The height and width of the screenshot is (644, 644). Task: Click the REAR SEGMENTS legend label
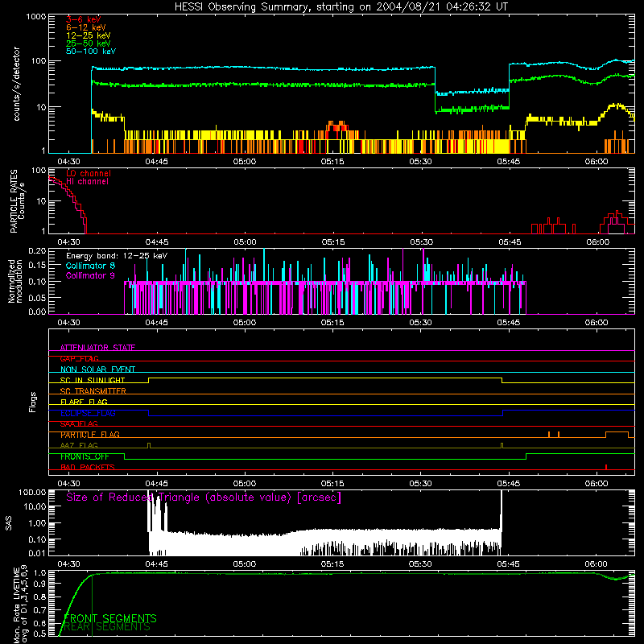(x=107, y=627)
